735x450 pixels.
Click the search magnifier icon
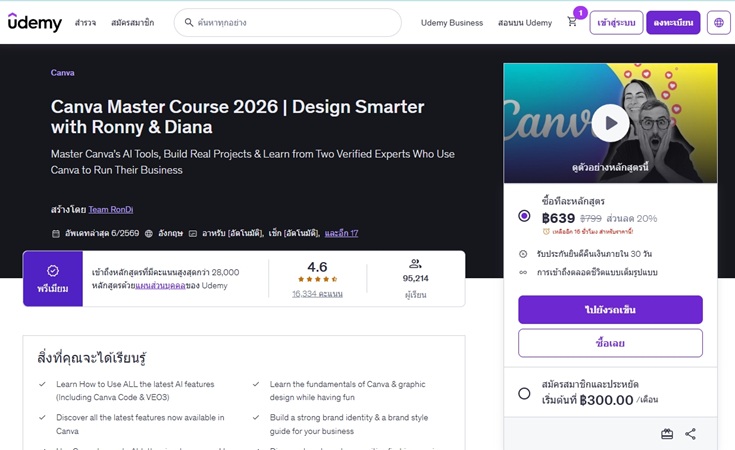point(189,22)
